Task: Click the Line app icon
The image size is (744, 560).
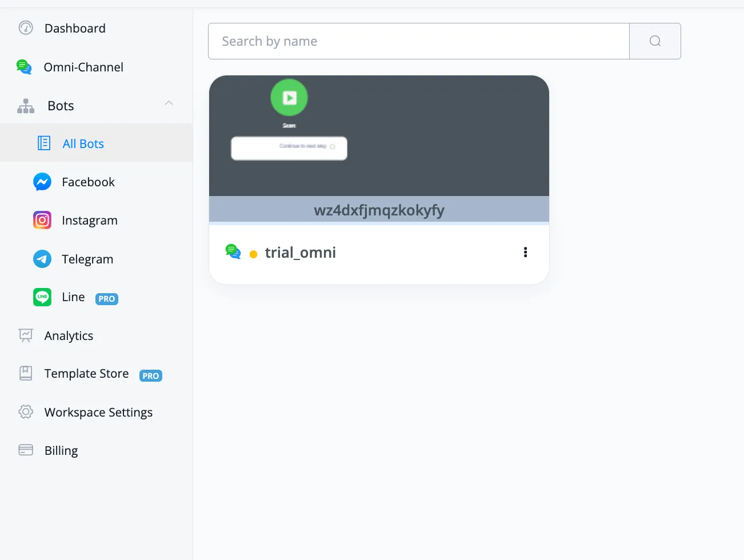Action: click(x=42, y=297)
